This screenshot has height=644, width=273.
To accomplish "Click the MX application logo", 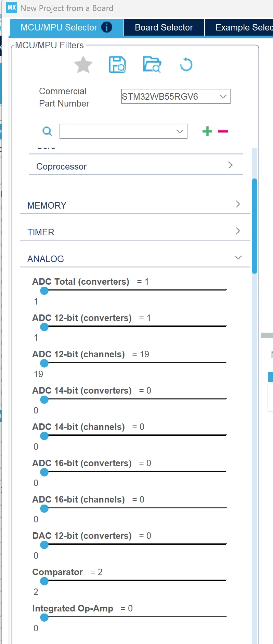I will click(12, 8).
